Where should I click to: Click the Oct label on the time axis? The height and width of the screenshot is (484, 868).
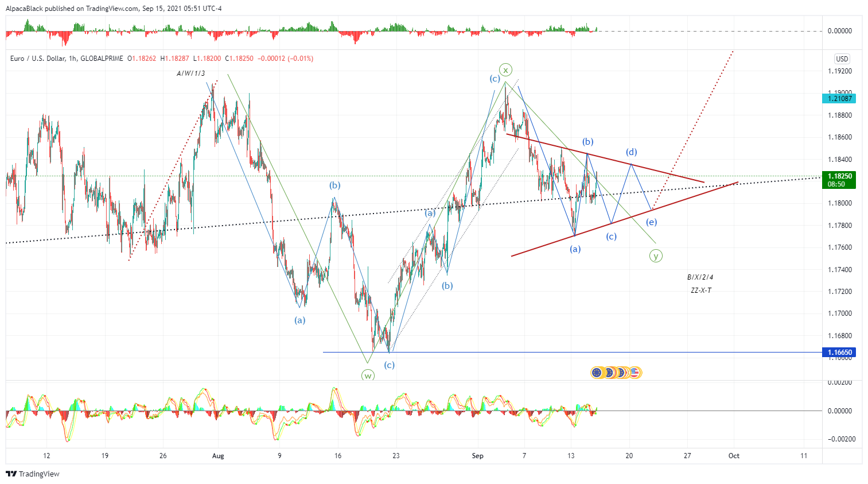tap(734, 456)
